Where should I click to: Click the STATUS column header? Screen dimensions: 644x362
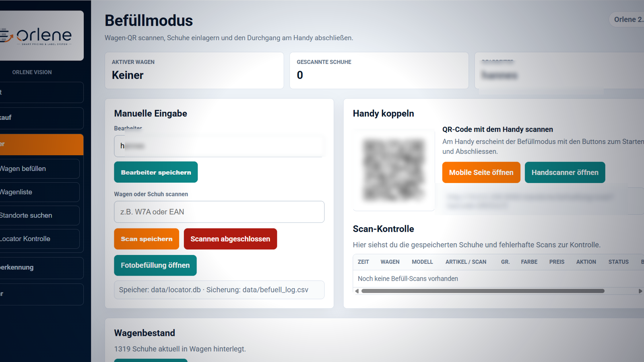click(x=618, y=262)
